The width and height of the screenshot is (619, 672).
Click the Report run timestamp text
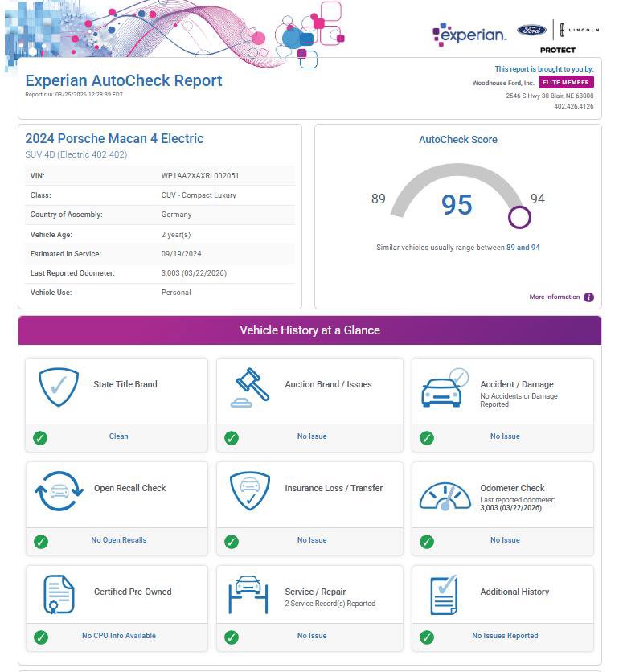(x=74, y=95)
